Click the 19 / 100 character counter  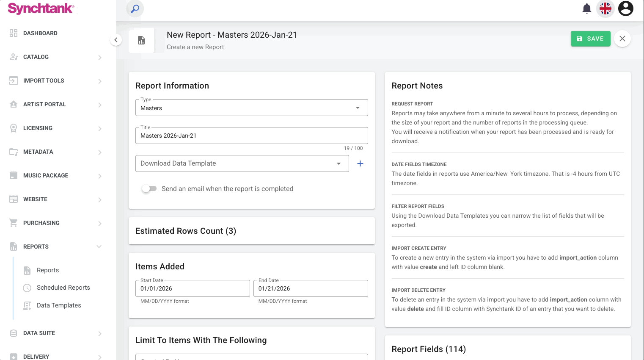(x=353, y=148)
